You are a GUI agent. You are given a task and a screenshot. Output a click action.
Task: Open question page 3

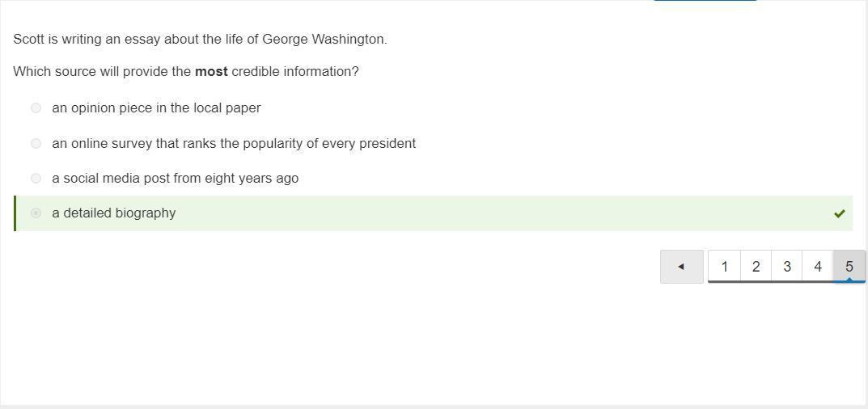tap(786, 266)
